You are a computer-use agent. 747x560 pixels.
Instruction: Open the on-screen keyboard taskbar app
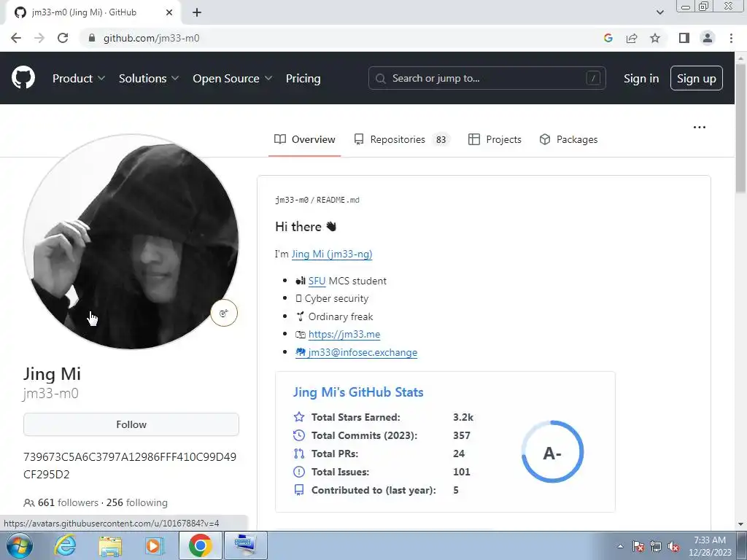point(245,545)
